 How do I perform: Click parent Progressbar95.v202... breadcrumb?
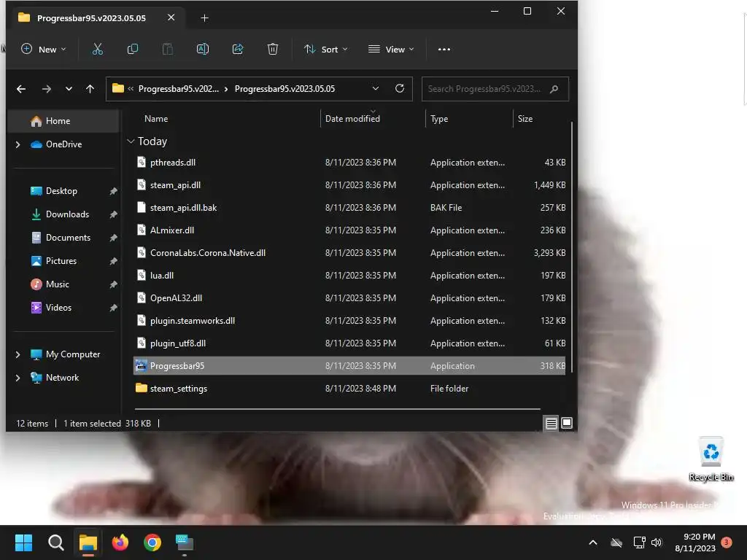click(x=179, y=89)
